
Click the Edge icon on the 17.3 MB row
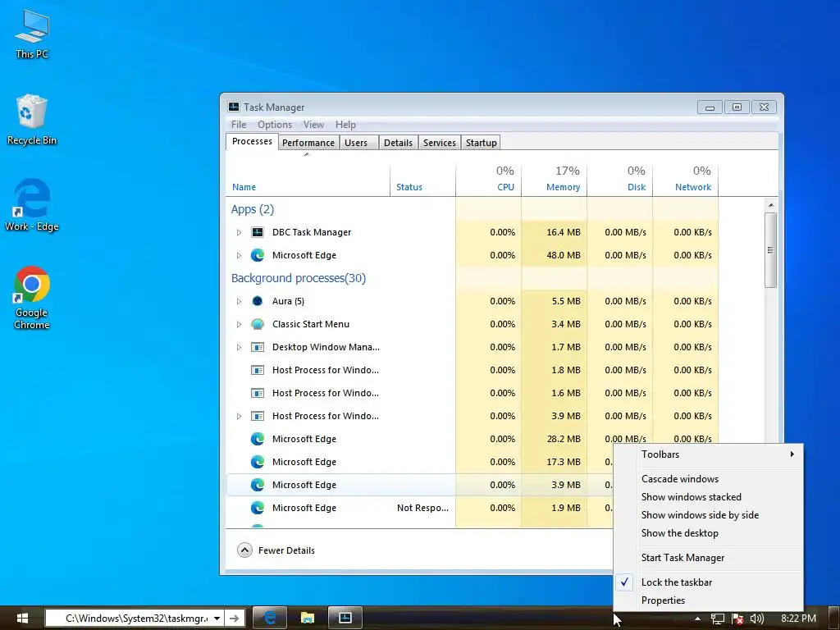[x=257, y=462]
